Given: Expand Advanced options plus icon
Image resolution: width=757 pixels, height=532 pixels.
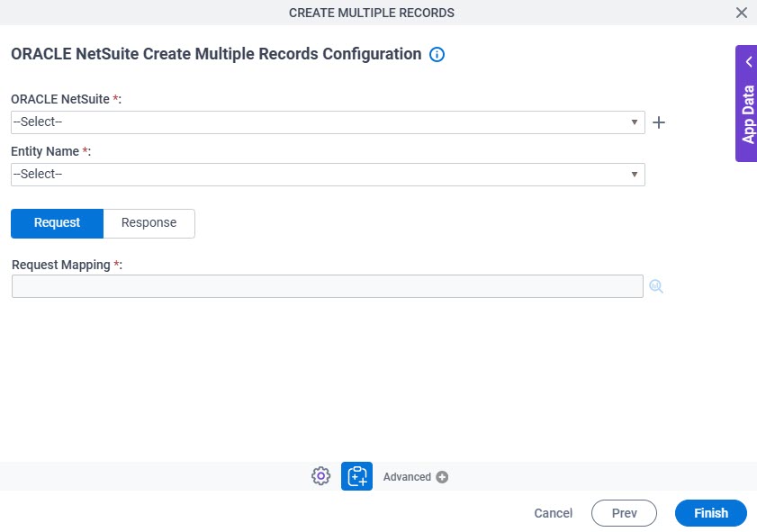Looking at the screenshot, I should 442,477.
